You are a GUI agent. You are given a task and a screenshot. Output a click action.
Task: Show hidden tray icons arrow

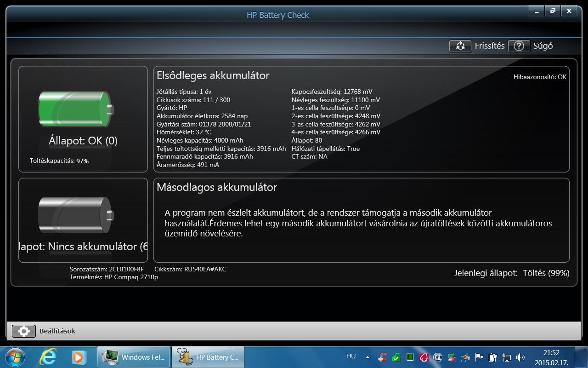coord(367,357)
